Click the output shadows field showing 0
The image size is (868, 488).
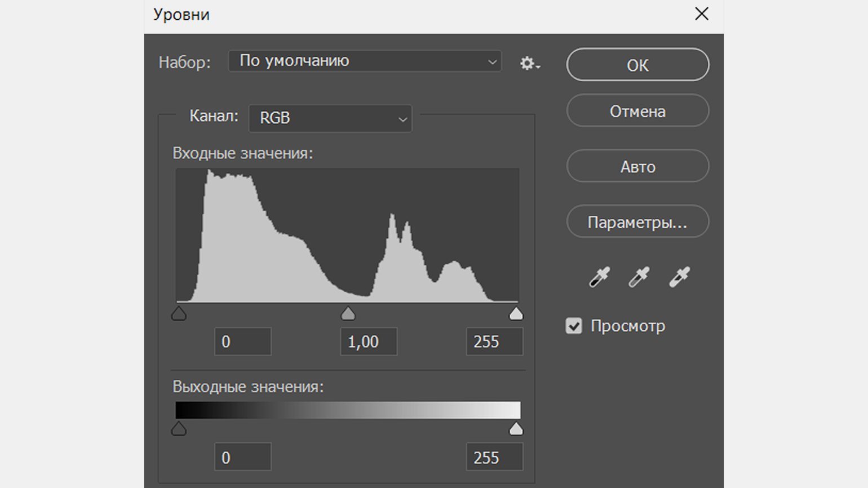pyautogui.click(x=243, y=457)
